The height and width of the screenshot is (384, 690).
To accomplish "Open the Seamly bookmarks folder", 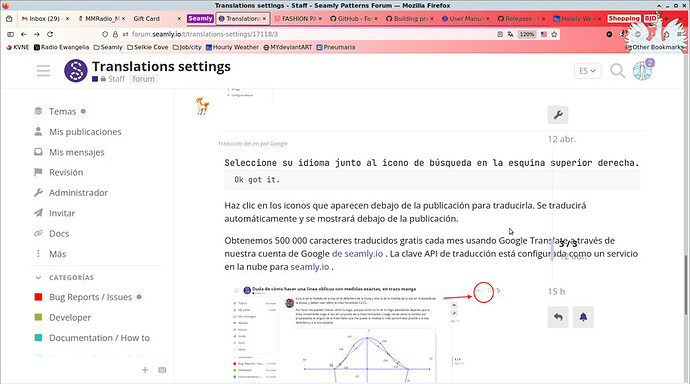I will click(x=108, y=47).
